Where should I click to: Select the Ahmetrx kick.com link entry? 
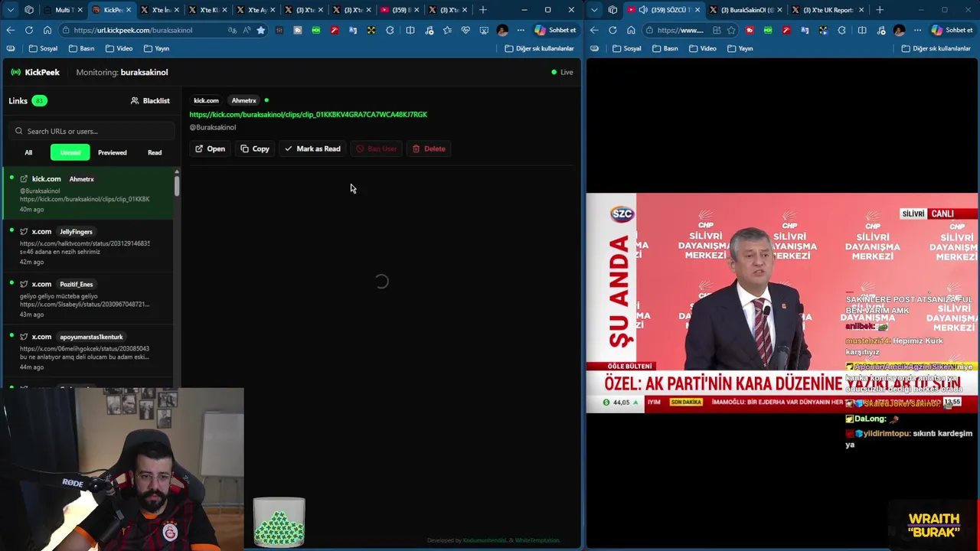point(88,194)
